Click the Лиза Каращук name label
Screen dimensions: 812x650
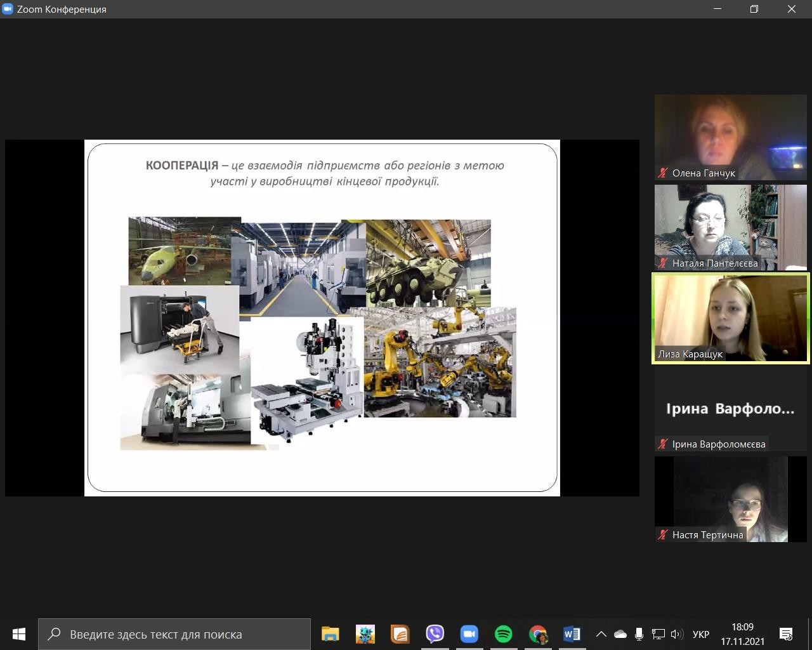pos(690,354)
